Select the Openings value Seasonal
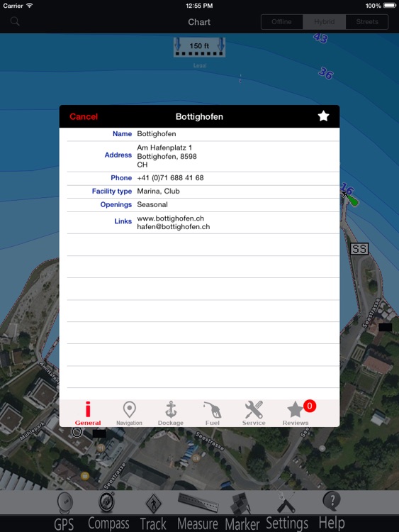The height and width of the screenshot is (532, 399). click(152, 204)
